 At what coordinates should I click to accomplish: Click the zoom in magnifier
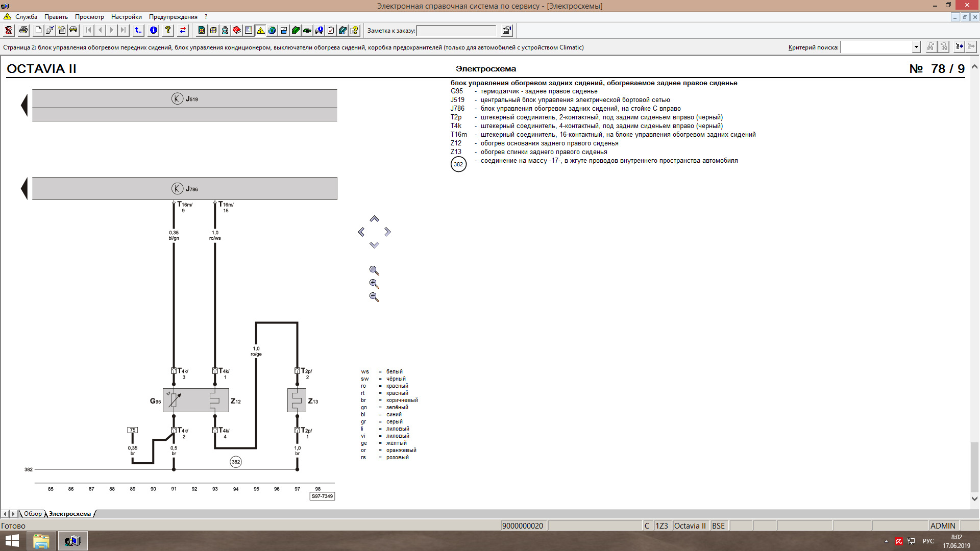(x=374, y=284)
